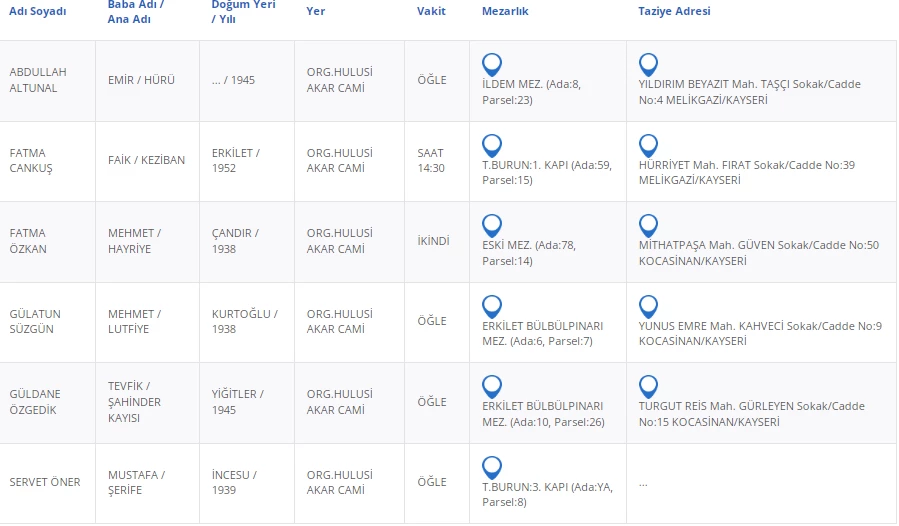This screenshot has width=899, height=526.
Task: Click the Taziye Adresi column header
Action: point(674,11)
